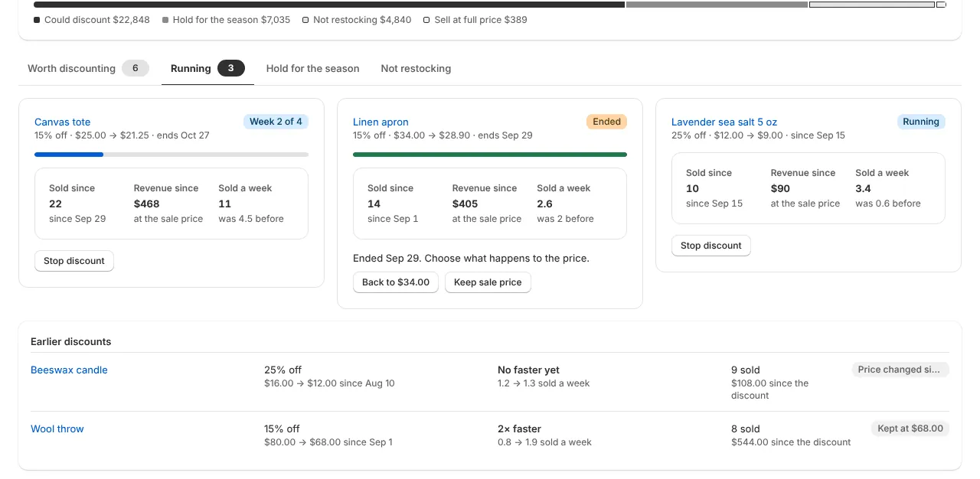Click Linen apron green progress bar

coord(490,155)
